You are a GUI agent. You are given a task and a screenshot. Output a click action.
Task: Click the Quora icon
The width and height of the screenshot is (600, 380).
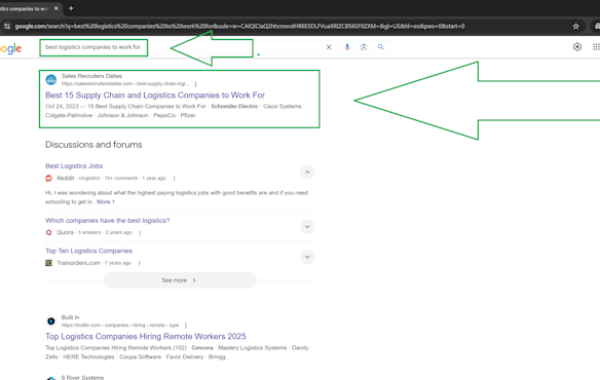tap(49, 232)
